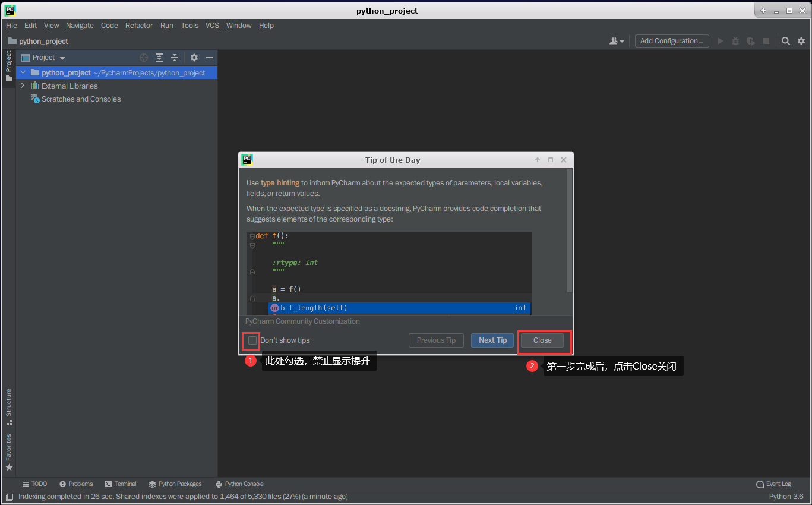Click the Previous Tip button
This screenshot has height=505, width=812.
tap(436, 340)
